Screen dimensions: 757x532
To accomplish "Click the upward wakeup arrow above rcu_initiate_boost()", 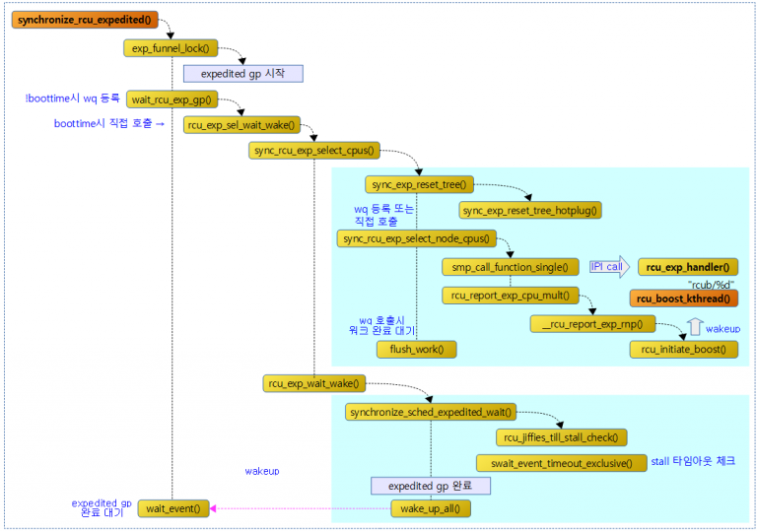I will (692, 326).
